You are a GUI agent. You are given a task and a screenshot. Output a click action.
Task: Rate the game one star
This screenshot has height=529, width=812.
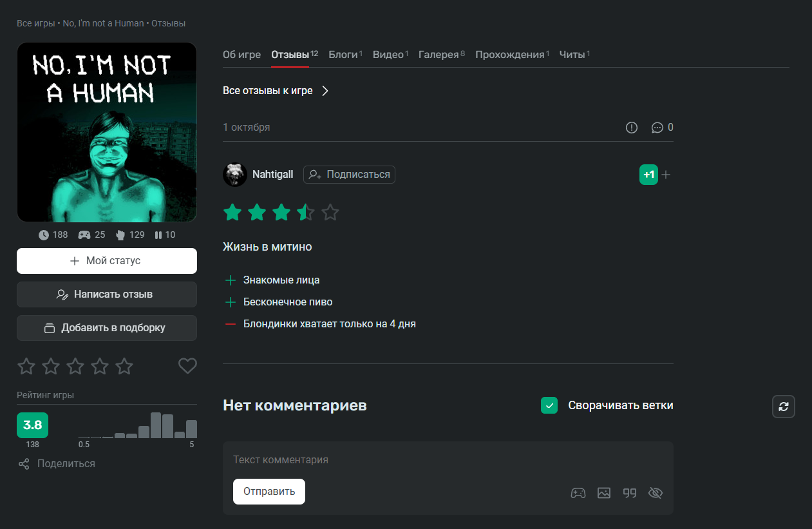point(26,367)
